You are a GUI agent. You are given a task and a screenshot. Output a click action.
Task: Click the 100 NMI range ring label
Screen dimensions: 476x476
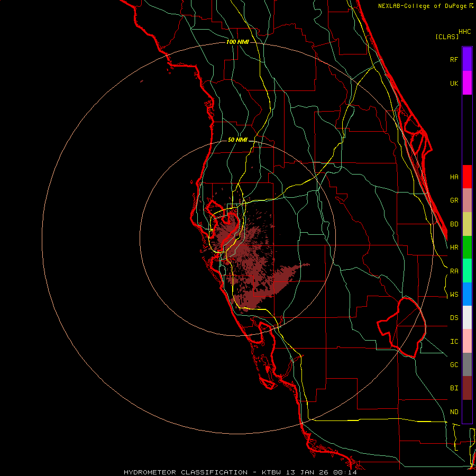coord(237,42)
